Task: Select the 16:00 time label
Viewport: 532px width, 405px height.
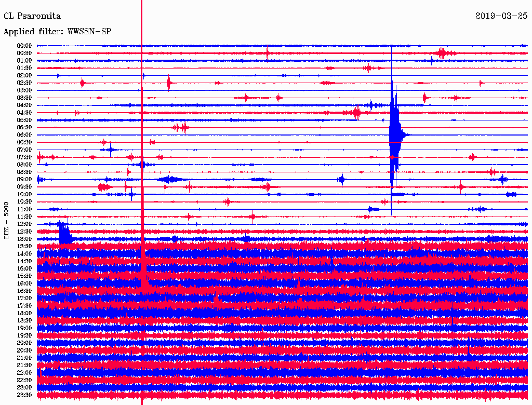Action: [x=24, y=283]
